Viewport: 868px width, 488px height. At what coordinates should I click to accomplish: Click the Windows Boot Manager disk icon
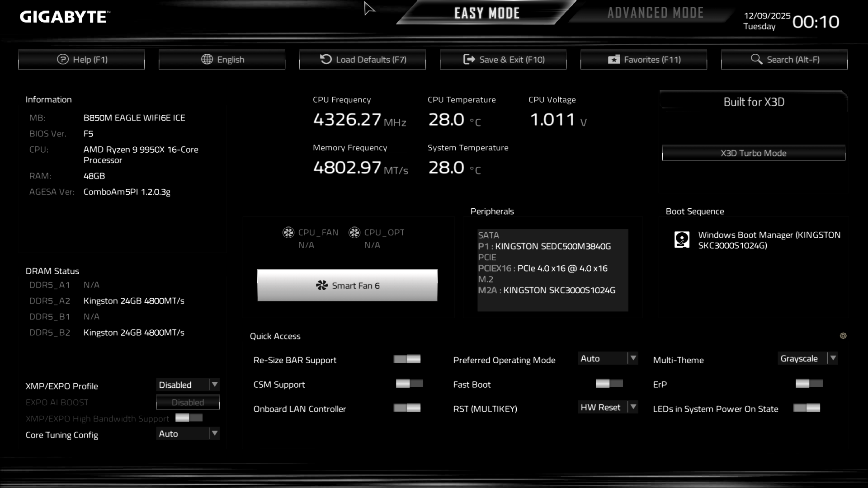pos(682,240)
